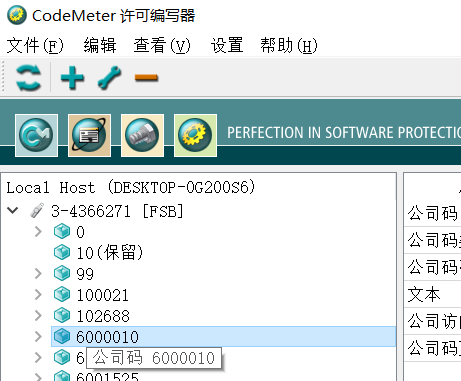Select tree item 0

pos(80,232)
